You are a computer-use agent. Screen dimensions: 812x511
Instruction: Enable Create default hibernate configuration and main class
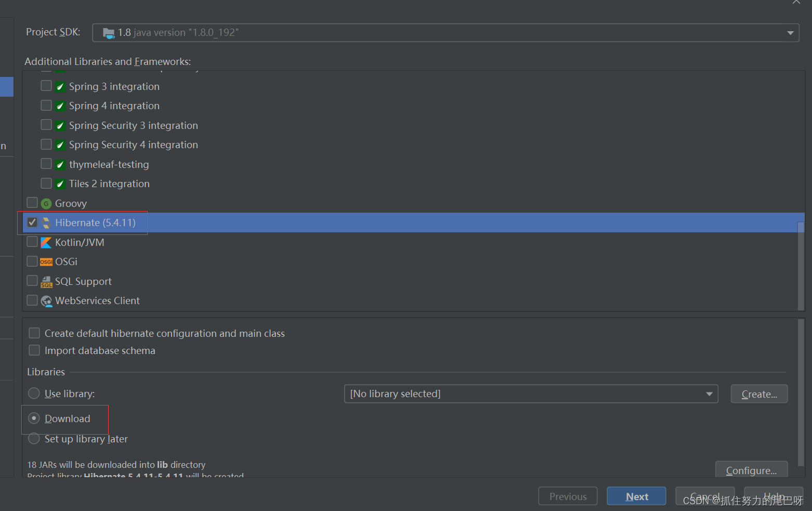pyautogui.click(x=34, y=333)
